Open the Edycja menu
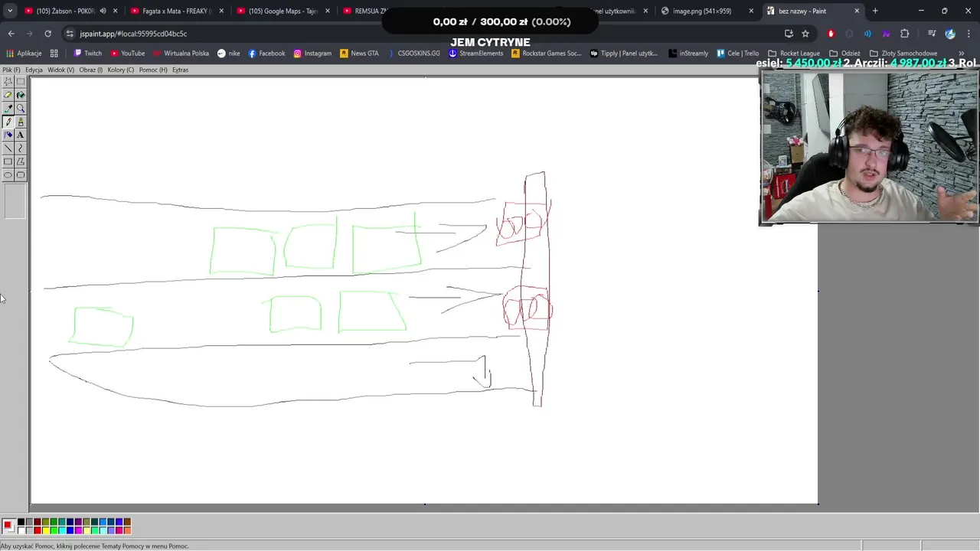 (34, 70)
